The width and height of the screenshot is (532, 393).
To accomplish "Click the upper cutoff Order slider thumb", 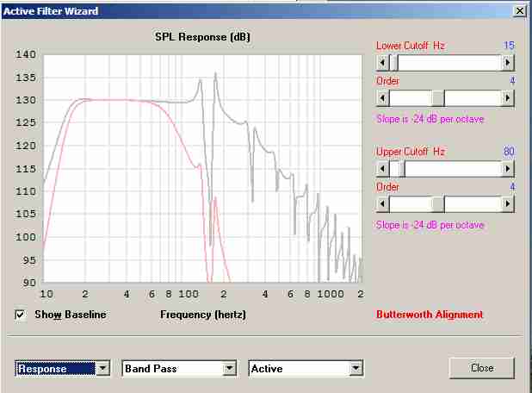I will coord(438,203).
